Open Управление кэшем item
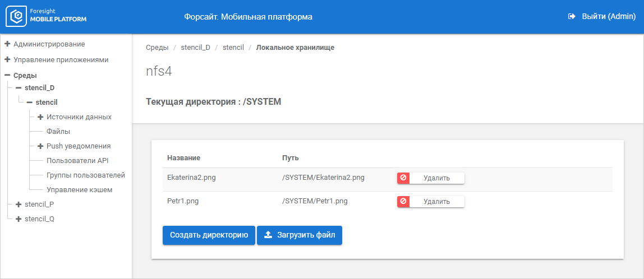 [x=79, y=190]
